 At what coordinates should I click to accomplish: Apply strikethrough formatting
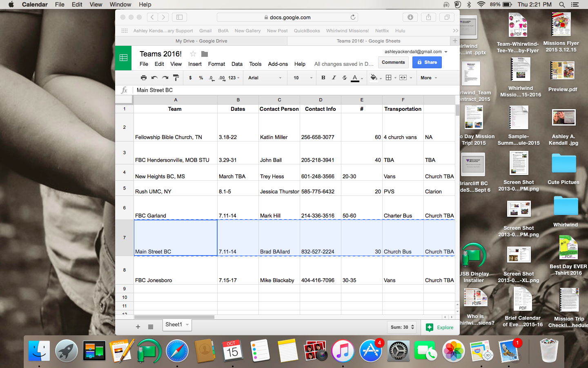pos(345,78)
